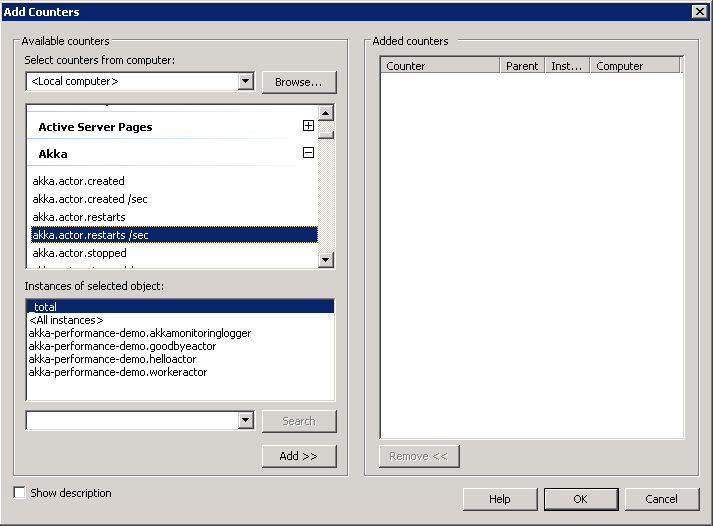Click the Browse... button
Screen dimensions: 713x526
click(299, 82)
